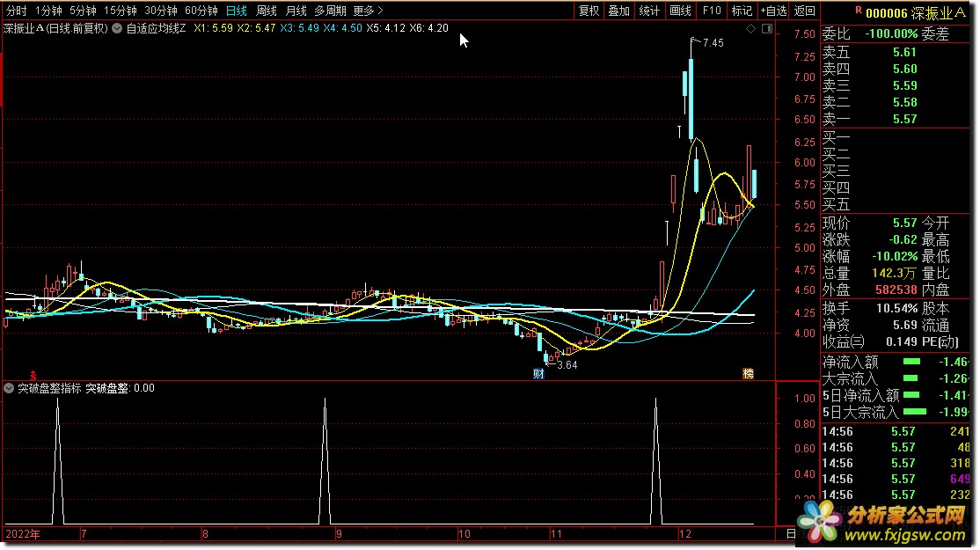Click the 返回 back button

pyautogui.click(x=804, y=11)
